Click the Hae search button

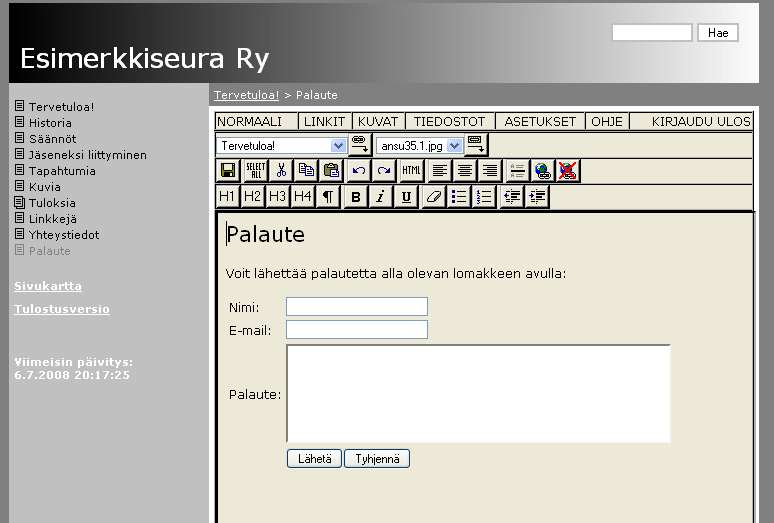(x=717, y=33)
